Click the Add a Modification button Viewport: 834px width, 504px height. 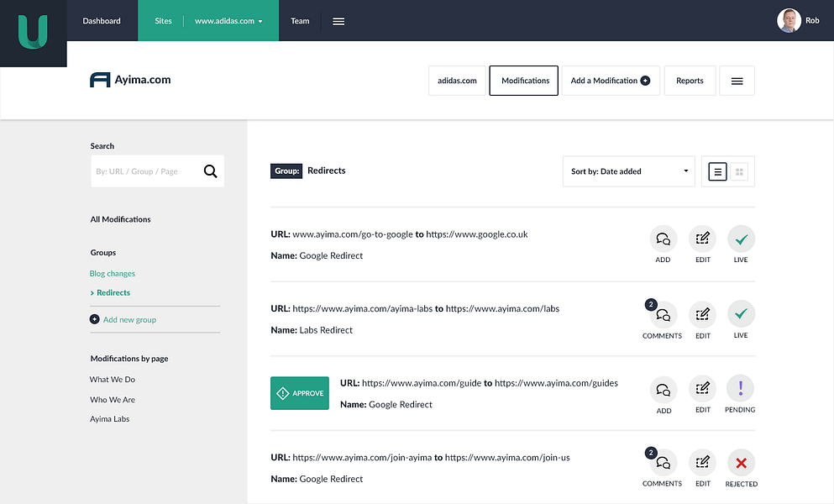pyautogui.click(x=611, y=81)
